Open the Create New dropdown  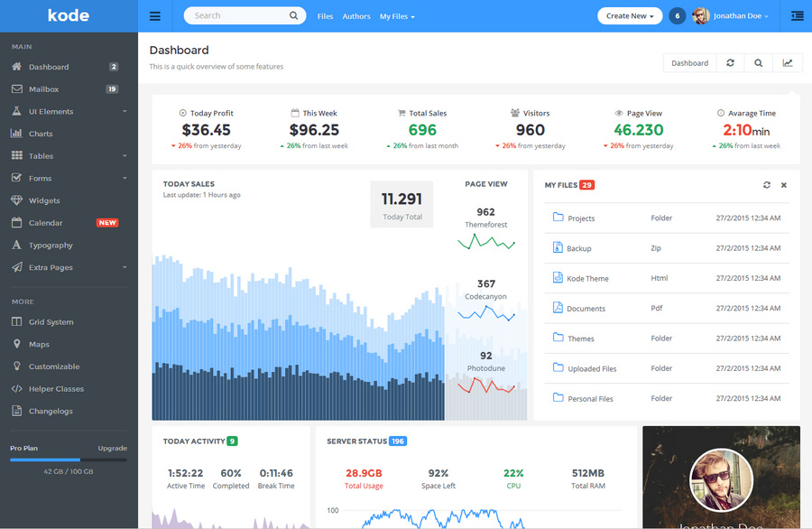[630, 16]
